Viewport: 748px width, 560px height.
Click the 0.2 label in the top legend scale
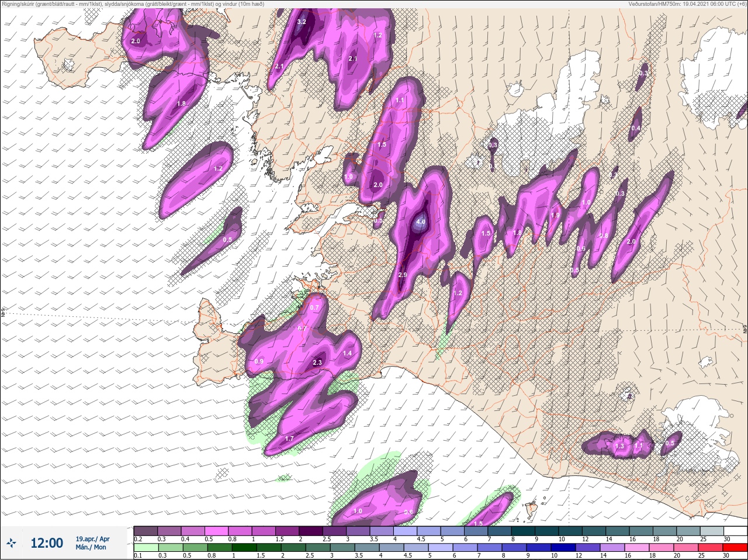(138, 539)
